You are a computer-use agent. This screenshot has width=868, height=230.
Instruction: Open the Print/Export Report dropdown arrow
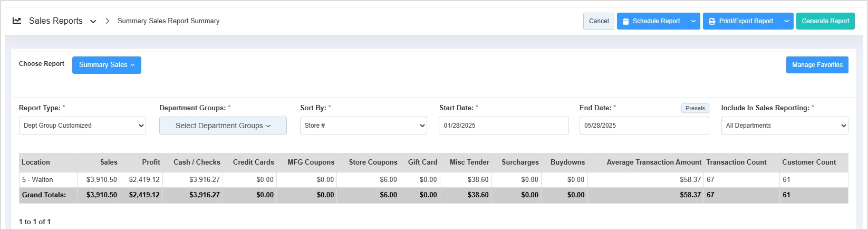tap(786, 21)
